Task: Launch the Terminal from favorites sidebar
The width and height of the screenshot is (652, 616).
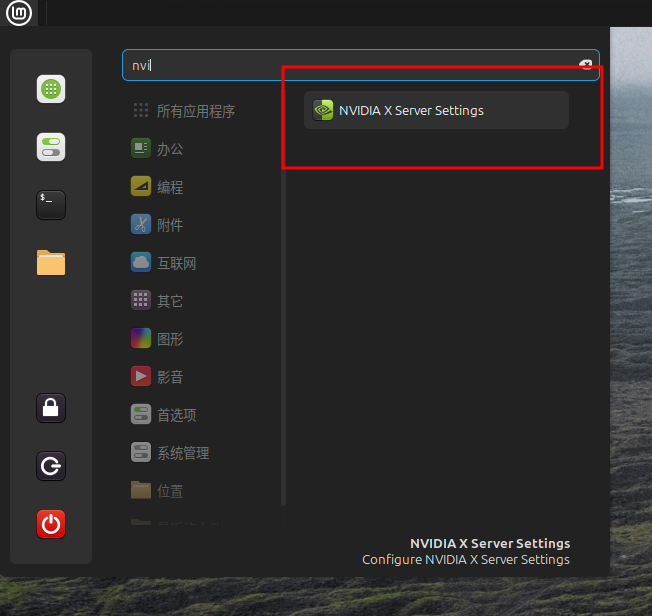Action: 51,205
